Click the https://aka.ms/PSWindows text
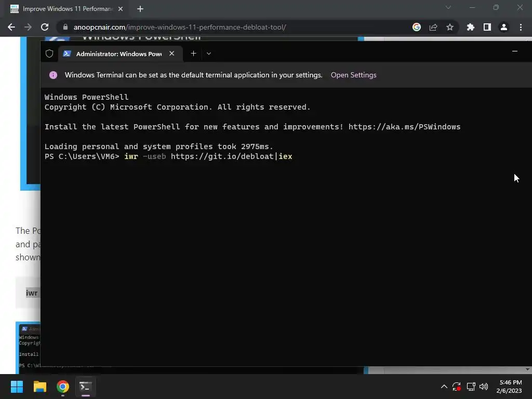The width and height of the screenshot is (532, 399). coord(404,127)
